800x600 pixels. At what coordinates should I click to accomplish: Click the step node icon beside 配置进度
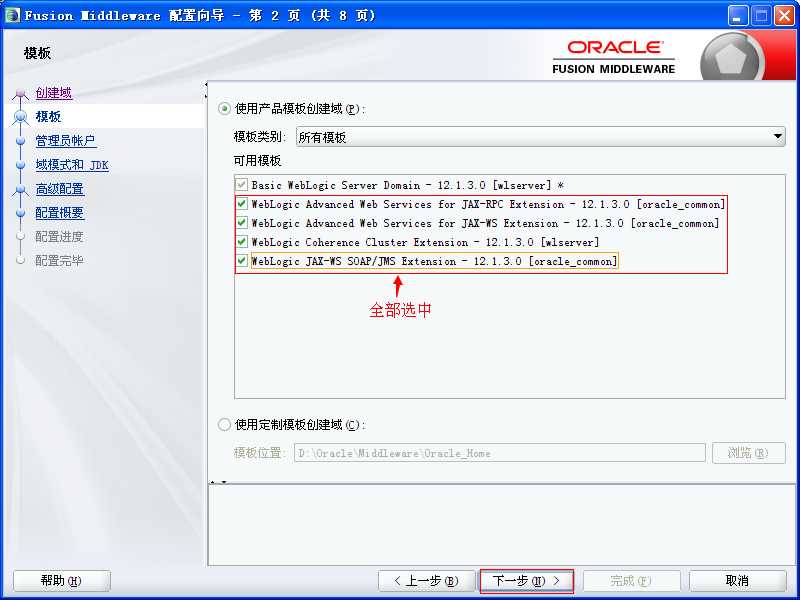20,237
